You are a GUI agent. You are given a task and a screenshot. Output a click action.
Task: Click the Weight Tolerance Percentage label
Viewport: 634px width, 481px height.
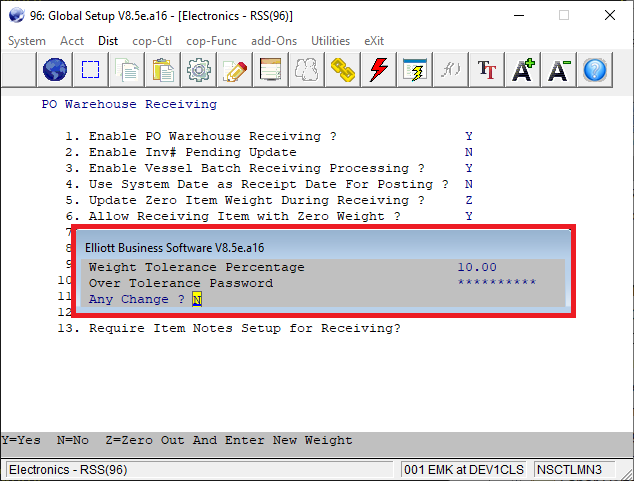point(197,267)
